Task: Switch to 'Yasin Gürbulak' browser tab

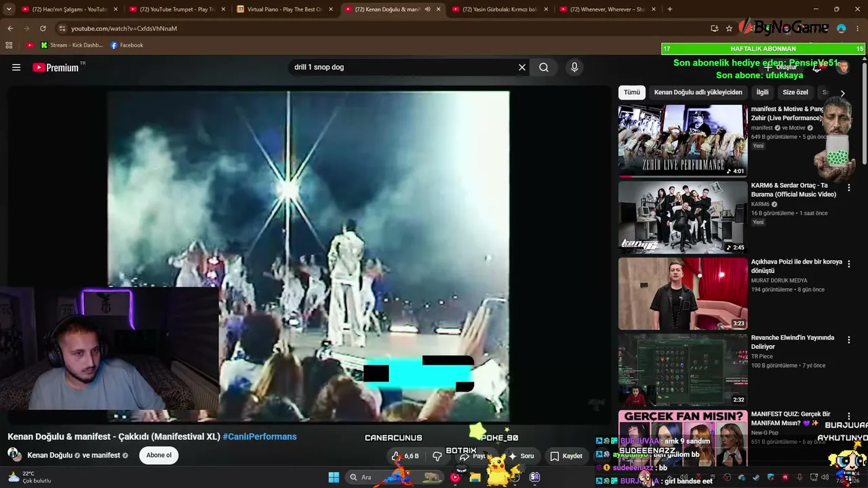Action: tap(499, 9)
